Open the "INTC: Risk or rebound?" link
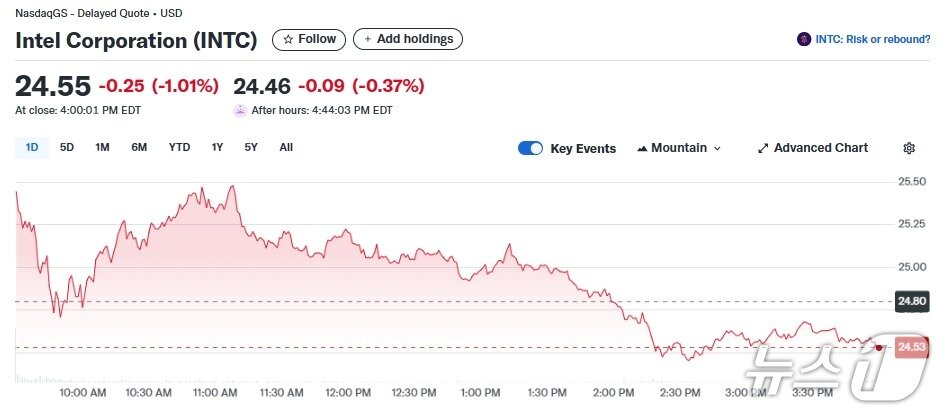The image size is (943, 415). (x=873, y=40)
